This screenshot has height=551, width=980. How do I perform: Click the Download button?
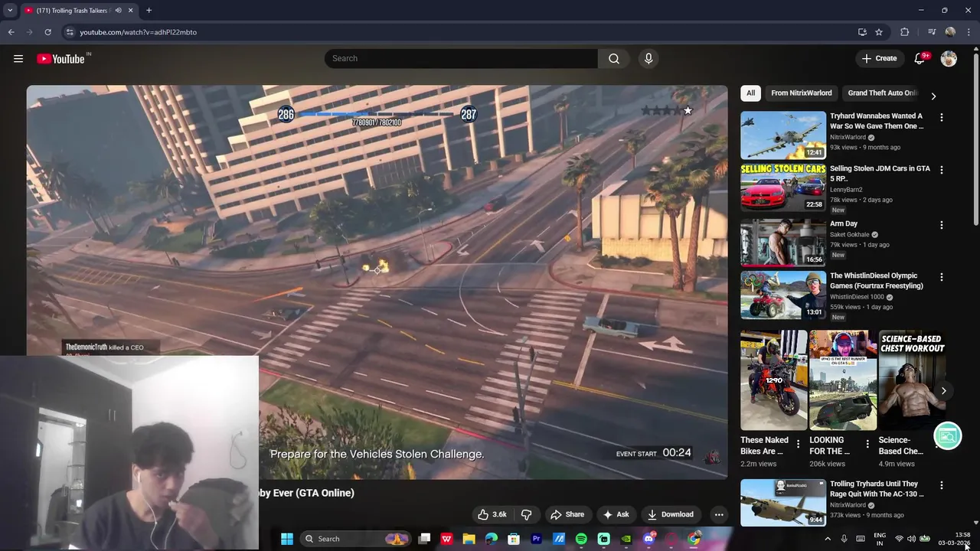coord(671,514)
